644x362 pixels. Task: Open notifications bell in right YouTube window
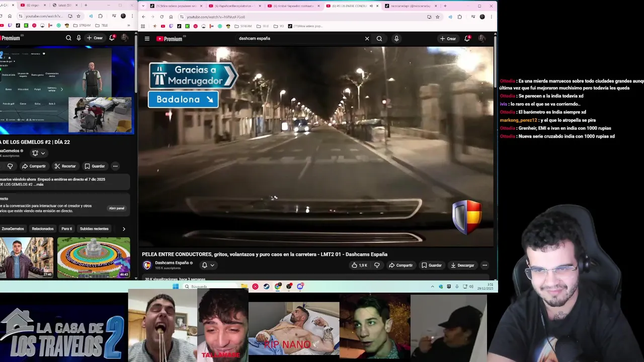467,39
